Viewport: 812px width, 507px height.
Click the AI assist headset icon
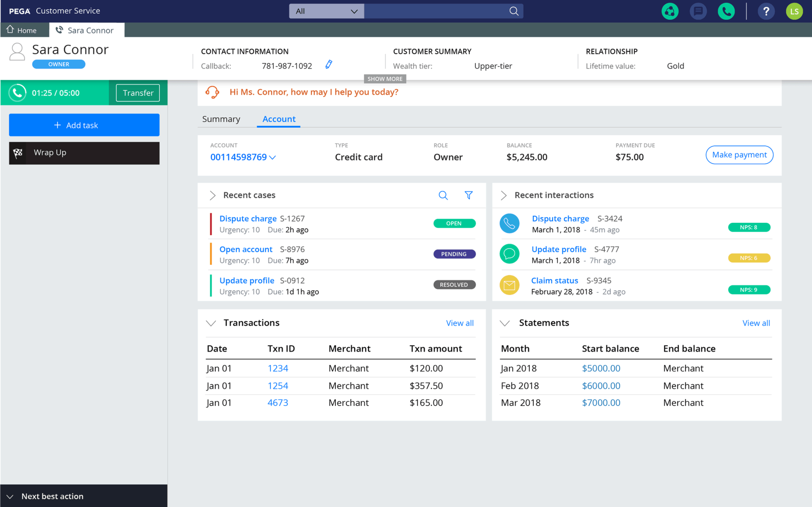pos(212,91)
